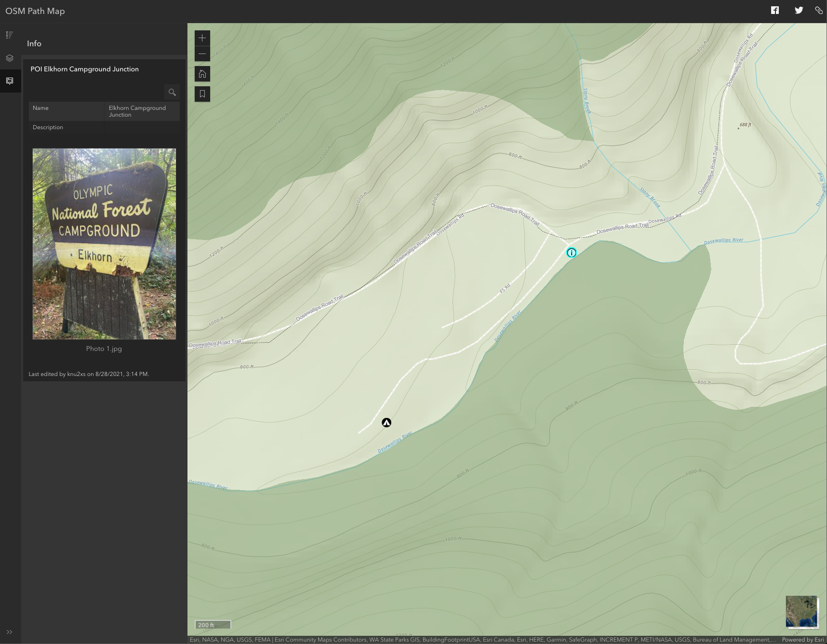Toggle the satellite basemap thumbnail
This screenshot has width=827, height=644.
pos(801,611)
